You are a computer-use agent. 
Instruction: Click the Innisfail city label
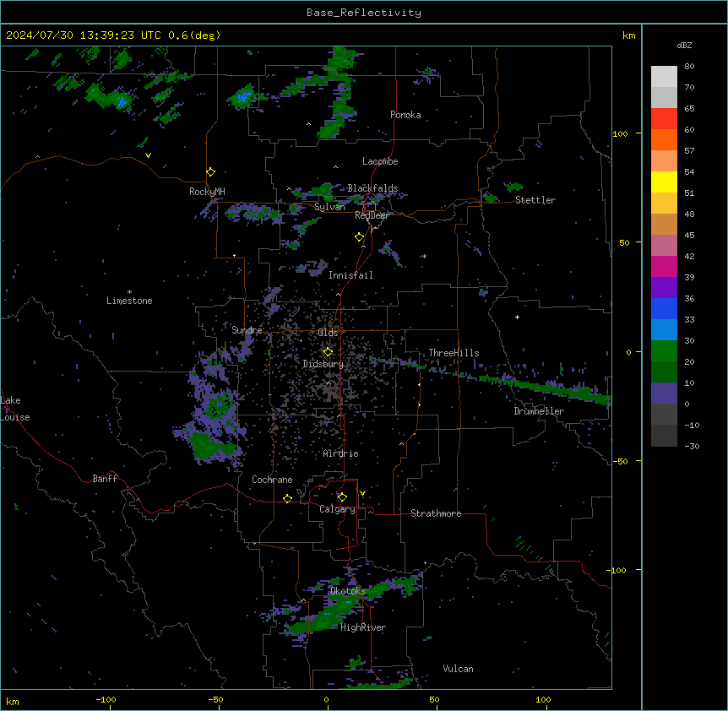tap(350, 275)
